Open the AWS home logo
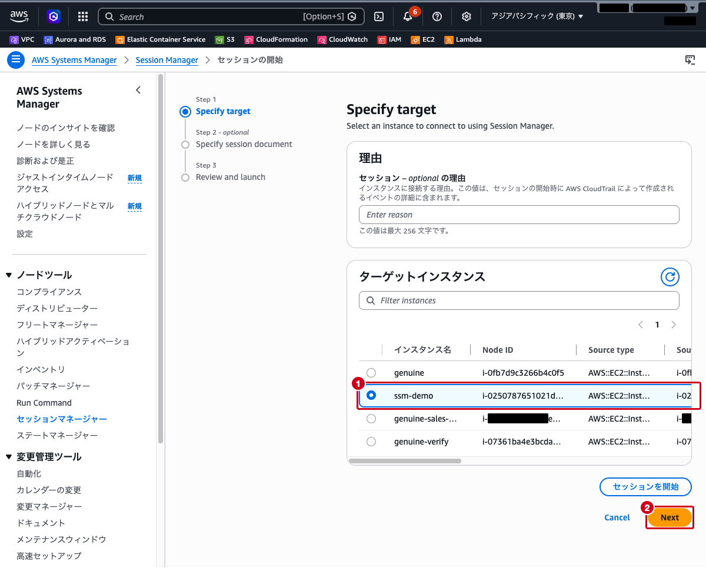 tap(19, 16)
